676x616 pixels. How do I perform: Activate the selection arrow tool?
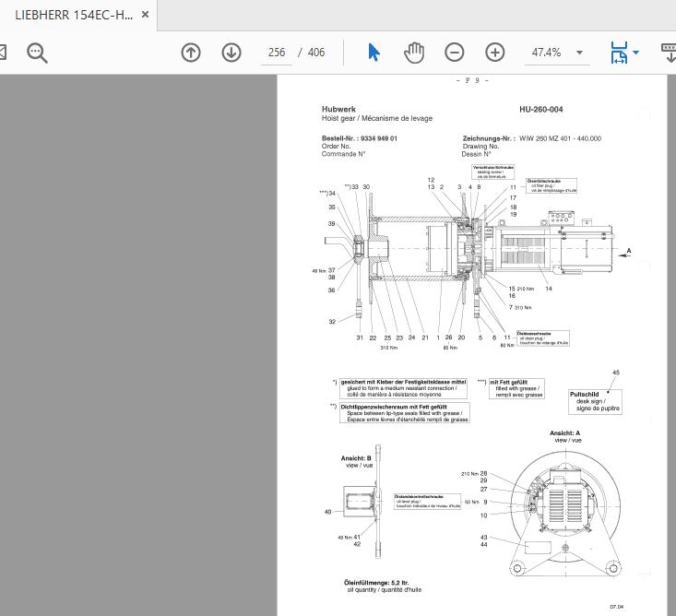coord(374,53)
